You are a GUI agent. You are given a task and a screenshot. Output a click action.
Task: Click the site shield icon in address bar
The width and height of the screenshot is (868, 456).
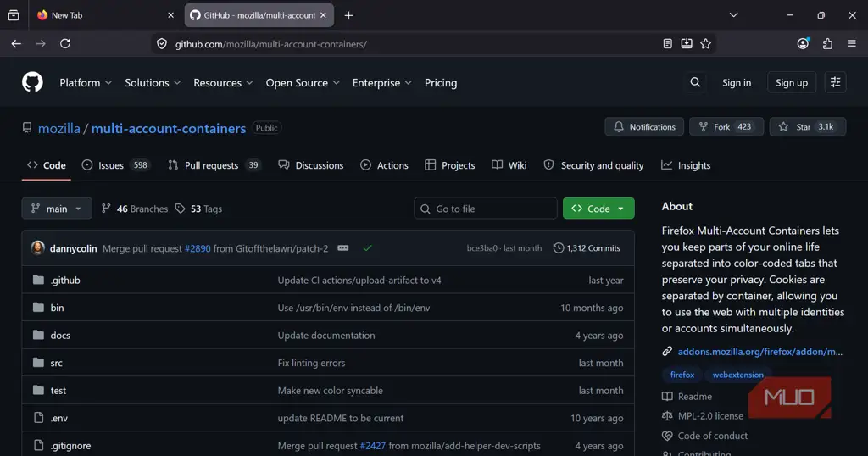(162, 44)
